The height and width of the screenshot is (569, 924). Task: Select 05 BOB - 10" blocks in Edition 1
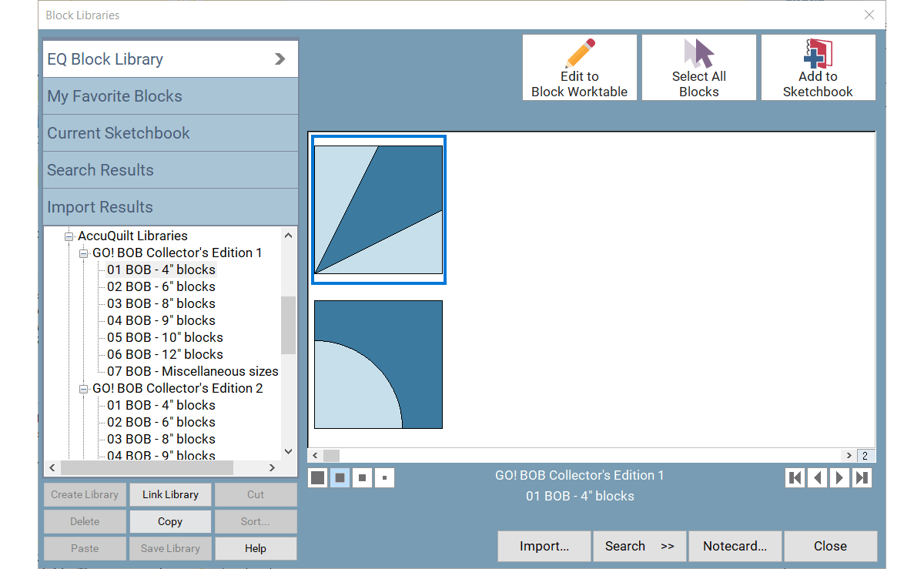pyautogui.click(x=165, y=337)
